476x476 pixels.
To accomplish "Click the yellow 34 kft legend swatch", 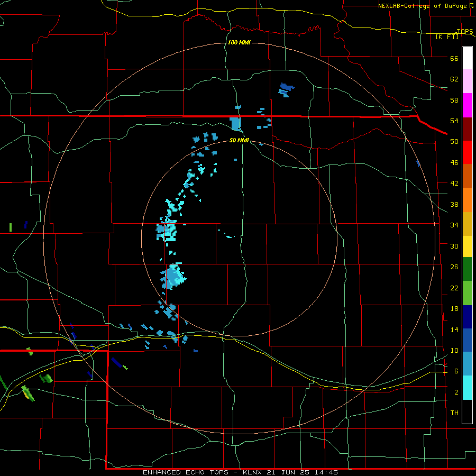I will point(467,246).
